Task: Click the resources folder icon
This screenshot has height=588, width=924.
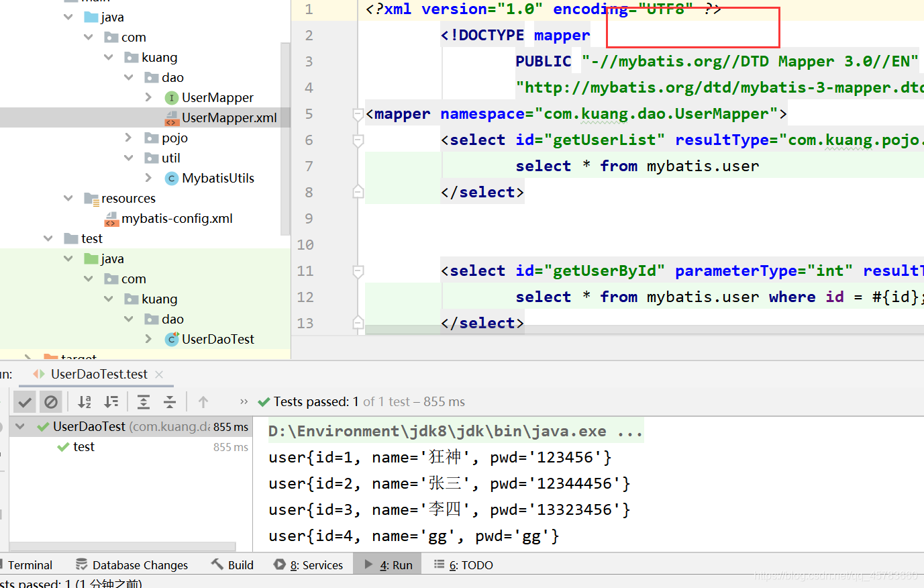Action: [x=91, y=199]
